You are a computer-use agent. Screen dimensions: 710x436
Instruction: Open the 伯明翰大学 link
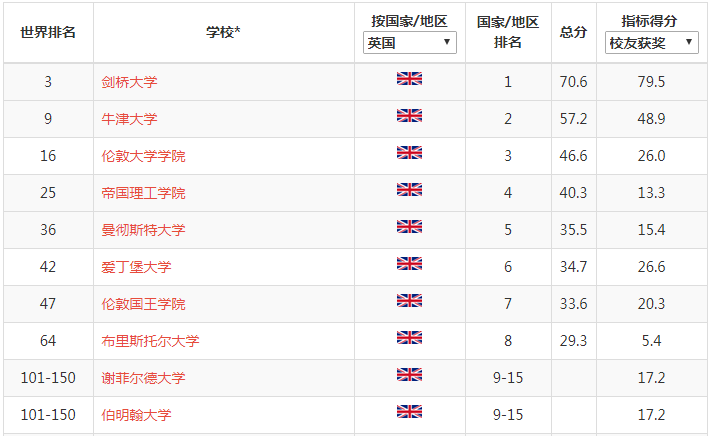[136, 415]
